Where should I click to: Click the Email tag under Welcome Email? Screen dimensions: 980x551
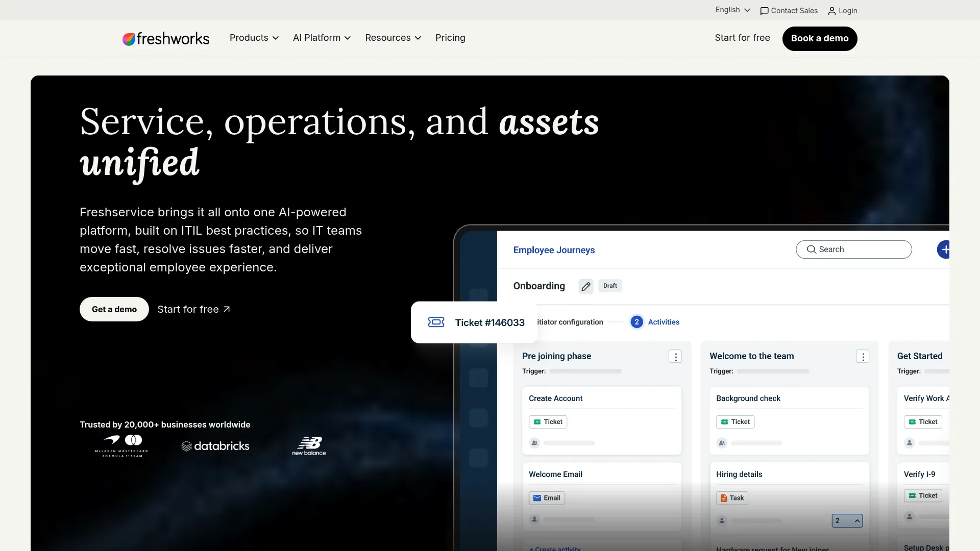[x=547, y=498]
